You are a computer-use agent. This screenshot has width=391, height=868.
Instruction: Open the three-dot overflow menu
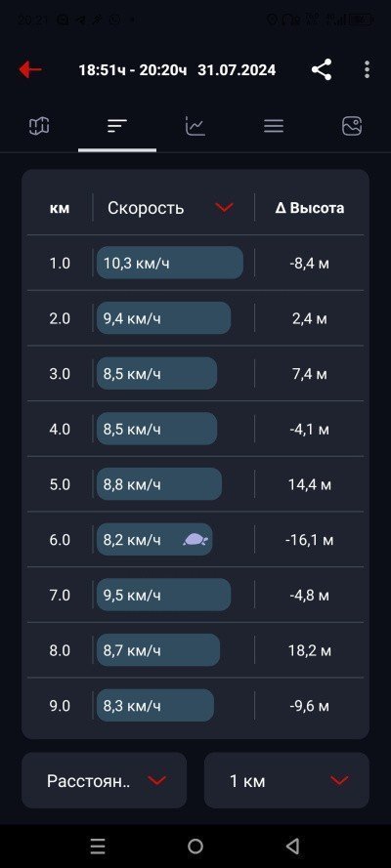click(367, 69)
